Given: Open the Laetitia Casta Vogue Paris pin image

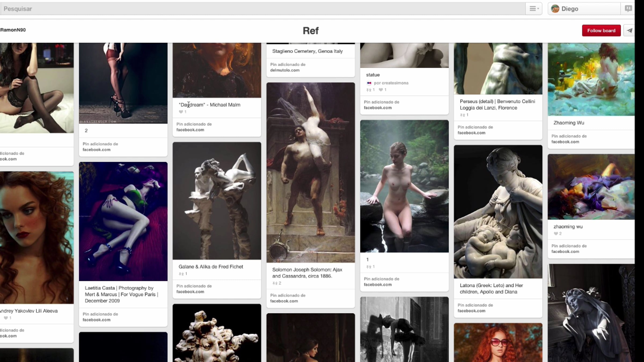Looking at the screenshot, I should (x=123, y=221).
